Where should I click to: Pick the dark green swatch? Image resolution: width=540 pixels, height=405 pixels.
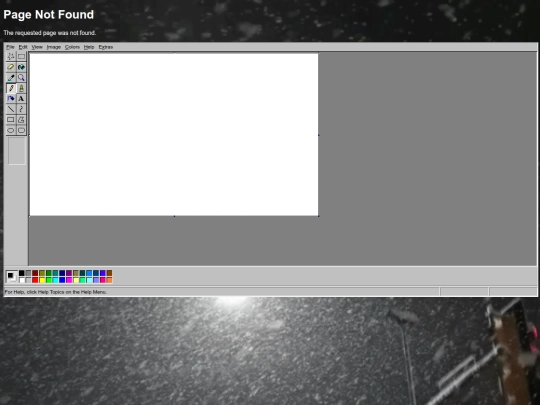click(x=49, y=273)
